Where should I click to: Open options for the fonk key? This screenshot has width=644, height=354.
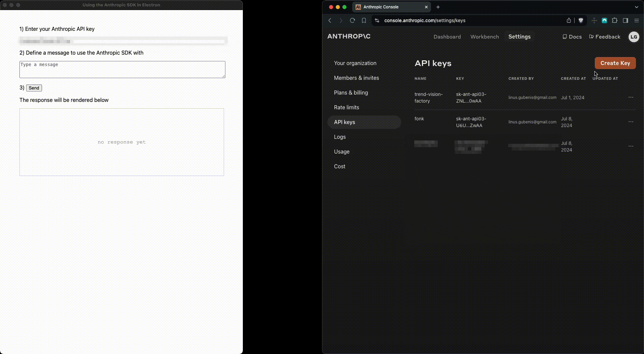click(631, 122)
